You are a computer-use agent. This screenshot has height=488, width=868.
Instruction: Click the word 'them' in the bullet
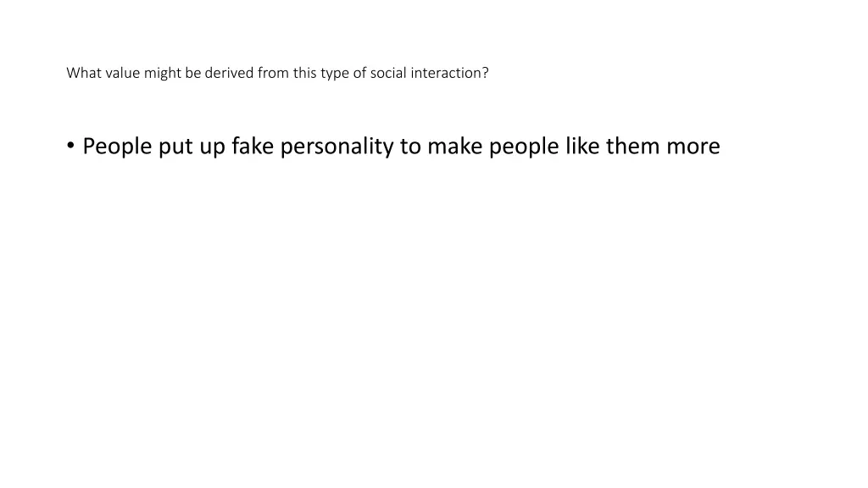632,146
